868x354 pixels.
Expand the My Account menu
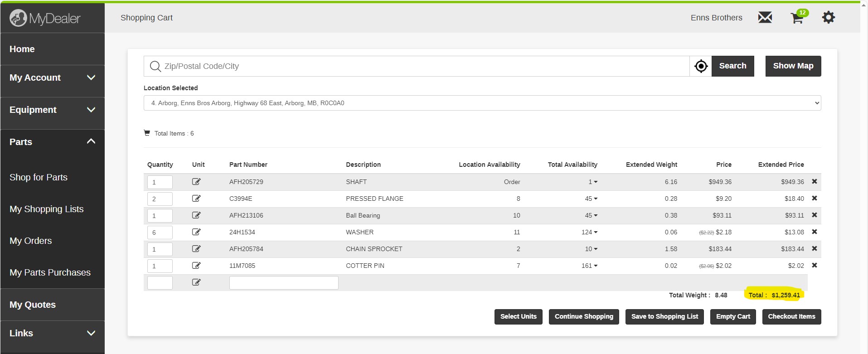(52, 78)
